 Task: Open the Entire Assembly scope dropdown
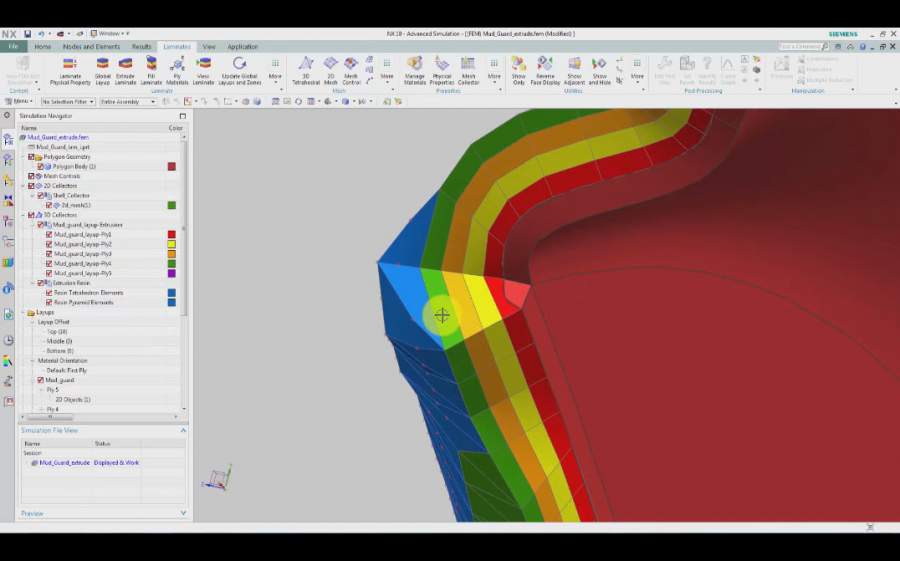click(128, 101)
